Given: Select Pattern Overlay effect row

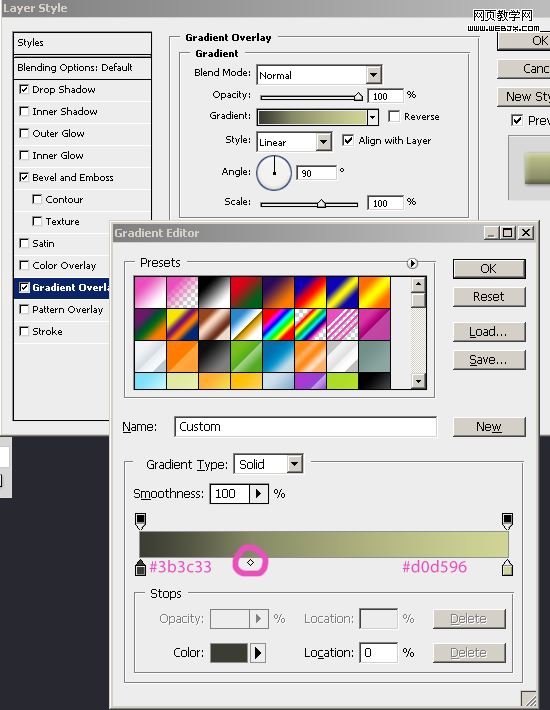Looking at the screenshot, I should pyautogui.click(x=62, y=310).
